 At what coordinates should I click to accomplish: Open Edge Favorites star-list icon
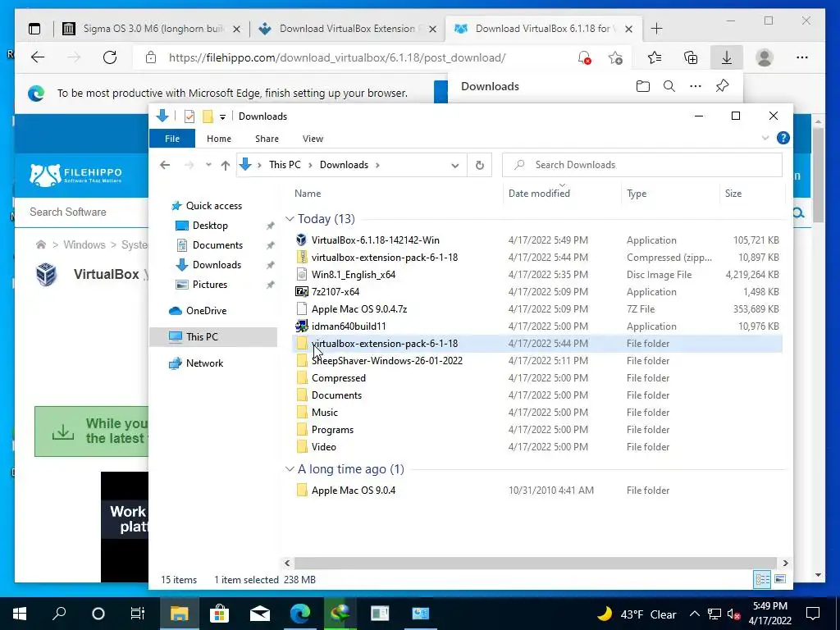(654, 57)
